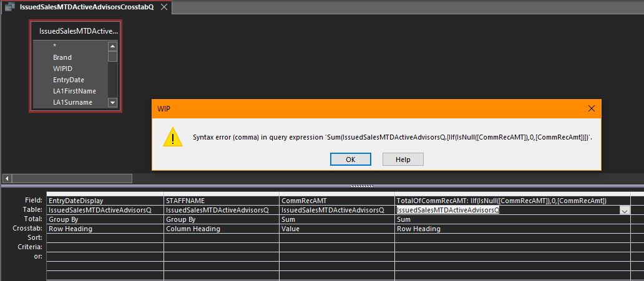Click the Table cell under STAFFNAME

(x=222, y=210)
